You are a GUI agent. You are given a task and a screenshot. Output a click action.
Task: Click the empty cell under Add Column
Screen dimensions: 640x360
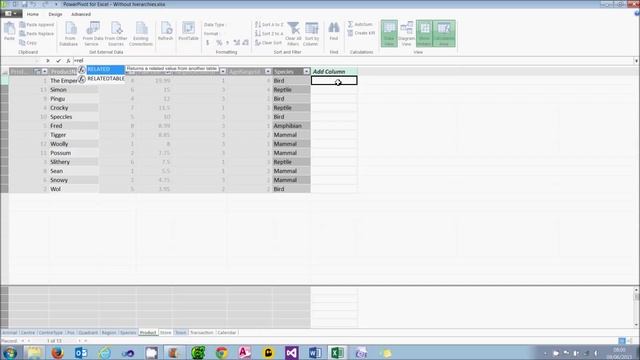pos(334,81)
